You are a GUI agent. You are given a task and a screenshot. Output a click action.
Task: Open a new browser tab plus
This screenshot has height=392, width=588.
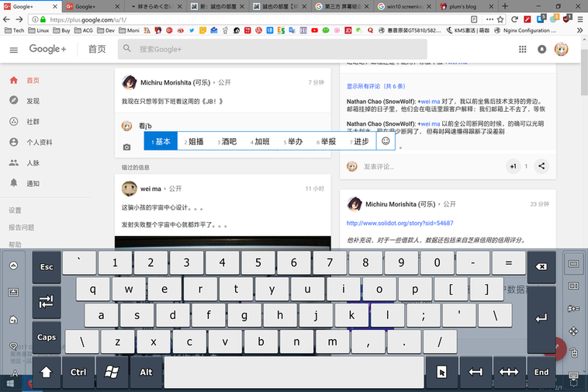[505, 6]
